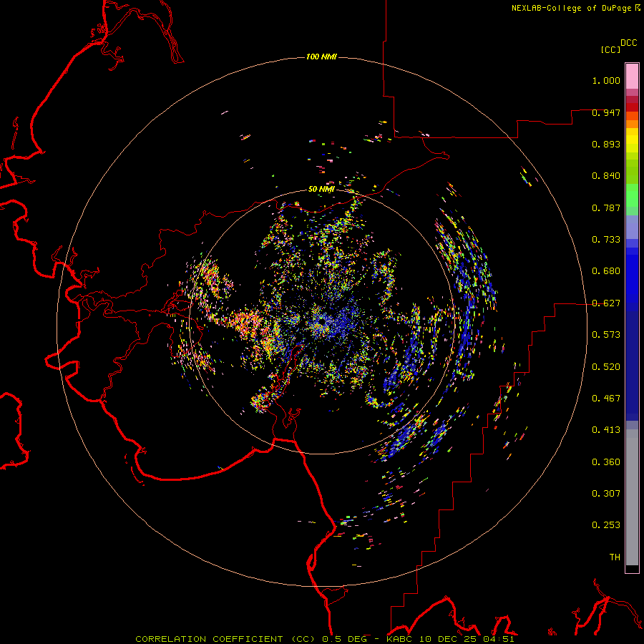Click the 0.840 legend value
Image resolution: width=644 pixels, height=644 pixels.
click(606, 176)
